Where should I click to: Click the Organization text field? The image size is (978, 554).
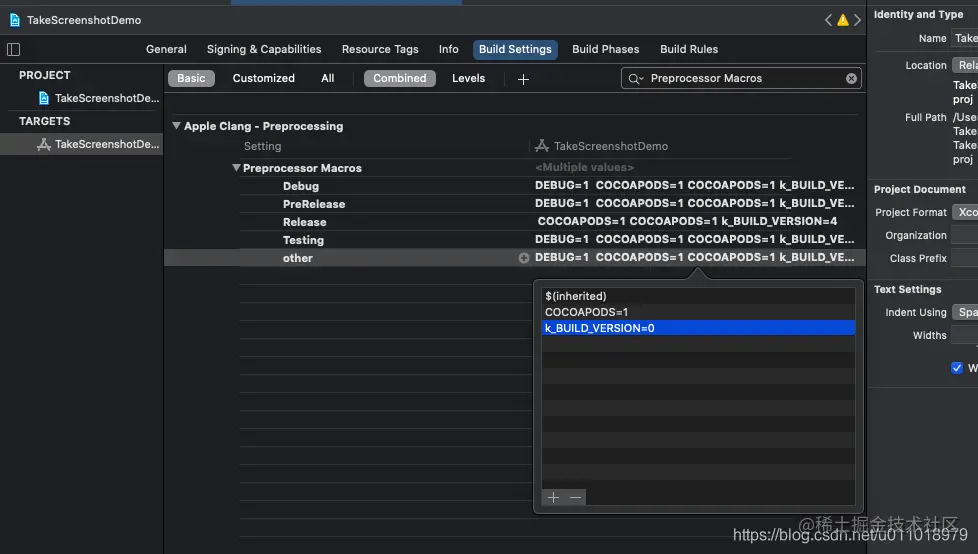(964, 235)
